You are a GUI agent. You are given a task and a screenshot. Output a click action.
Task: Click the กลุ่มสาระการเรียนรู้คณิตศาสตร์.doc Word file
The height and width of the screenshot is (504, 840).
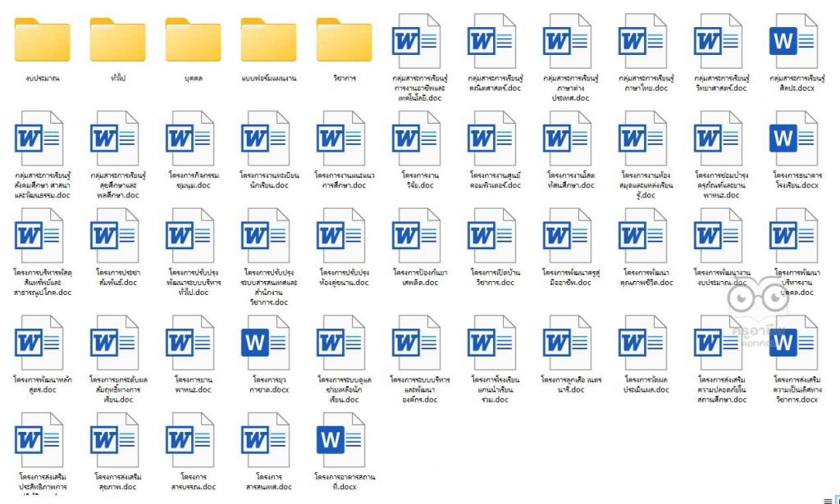point(492,41)
